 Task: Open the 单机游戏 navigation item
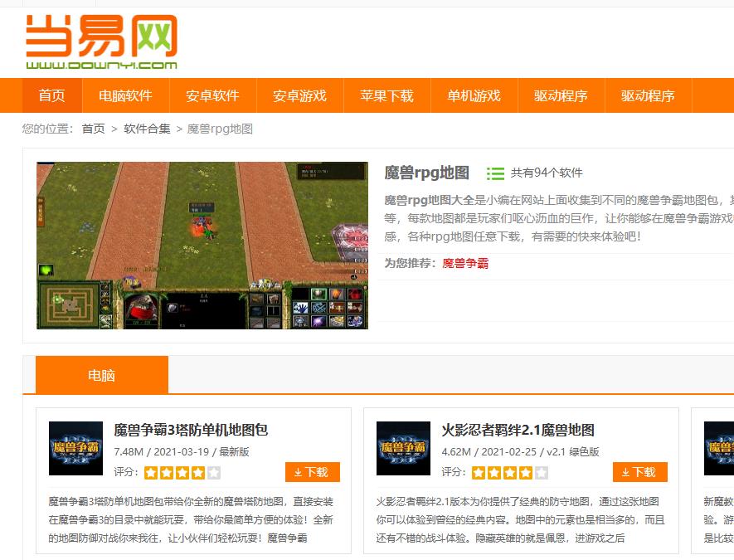pyautogui.click(x=474, y=95)
